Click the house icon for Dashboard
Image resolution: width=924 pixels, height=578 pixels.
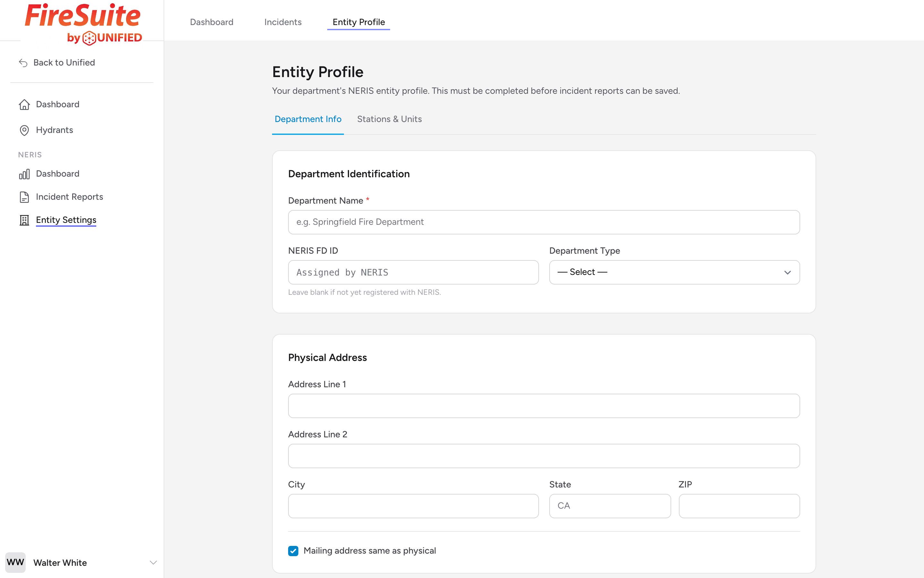(x=24, y=104)
